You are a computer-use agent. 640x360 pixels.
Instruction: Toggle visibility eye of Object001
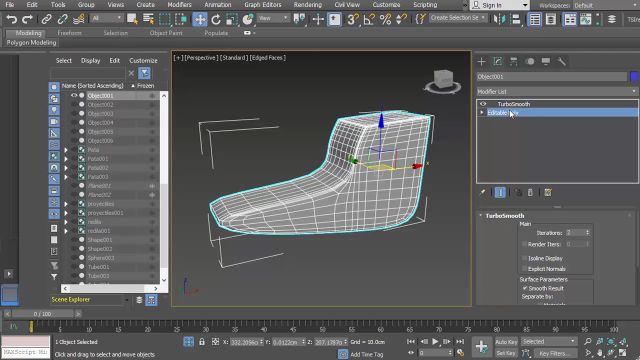(x=74, y=96)
